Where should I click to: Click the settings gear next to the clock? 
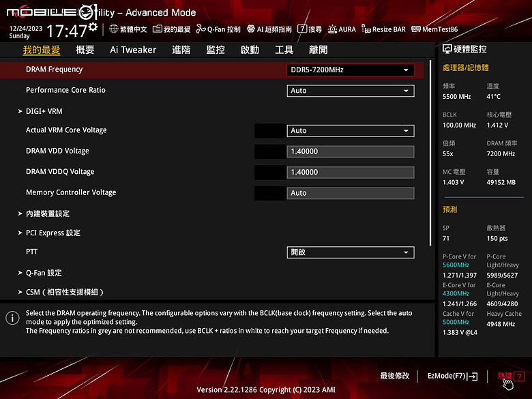[93, 27]
